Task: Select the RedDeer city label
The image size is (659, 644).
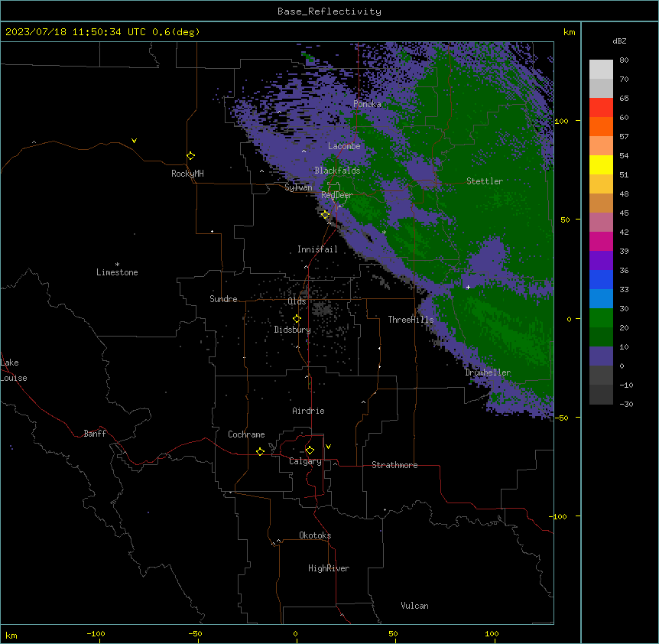Action: pyautogui.click(x=337, y=195)
